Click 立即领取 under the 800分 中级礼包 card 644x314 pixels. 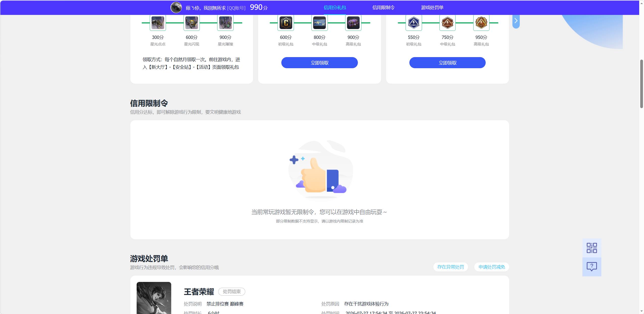319,63
